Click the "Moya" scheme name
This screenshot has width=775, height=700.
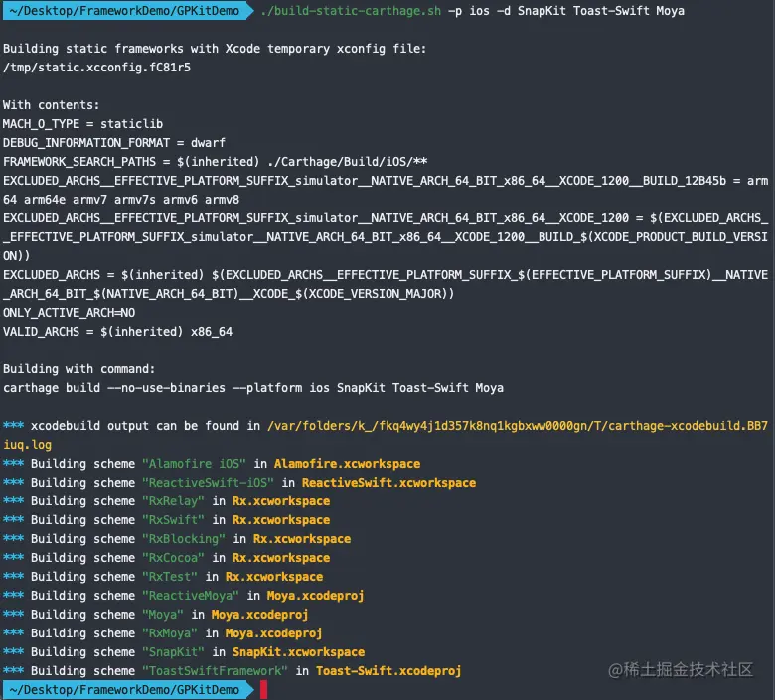(163, 614)
